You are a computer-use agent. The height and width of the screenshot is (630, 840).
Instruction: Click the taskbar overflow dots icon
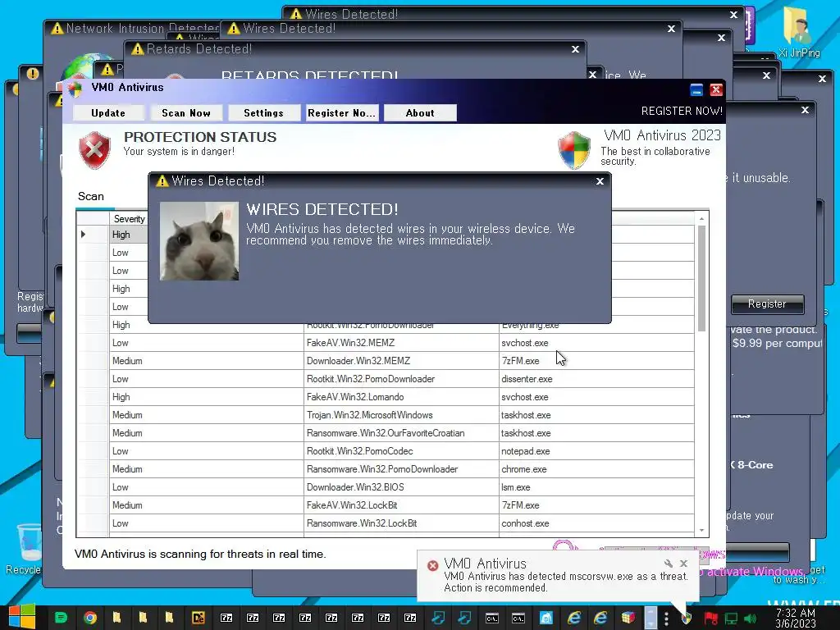tap(666, 619)
